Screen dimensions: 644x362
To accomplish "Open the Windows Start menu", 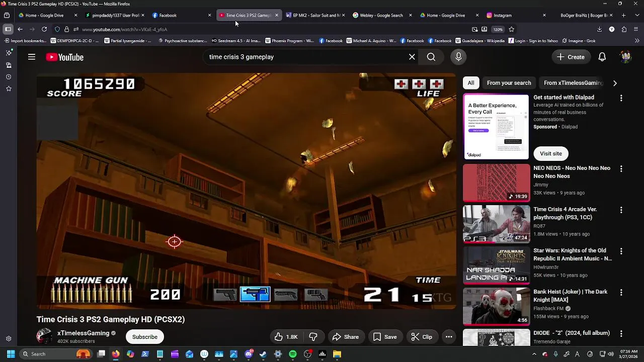I will 11,354.
